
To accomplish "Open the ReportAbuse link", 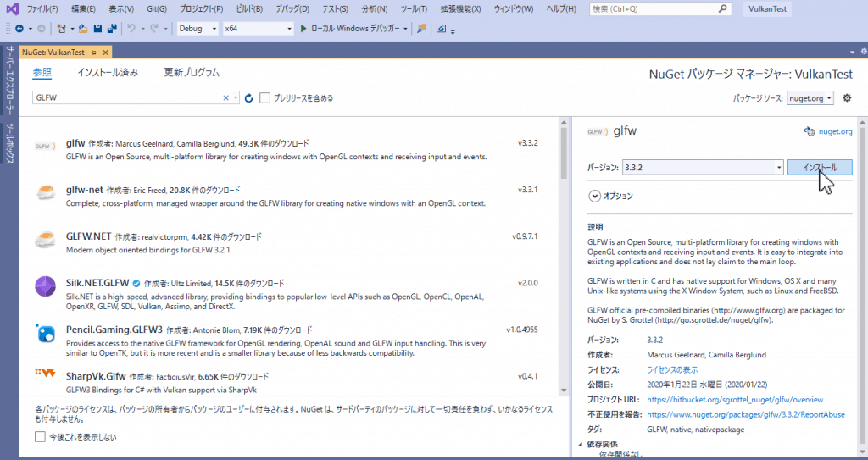I will coord(746,414).
